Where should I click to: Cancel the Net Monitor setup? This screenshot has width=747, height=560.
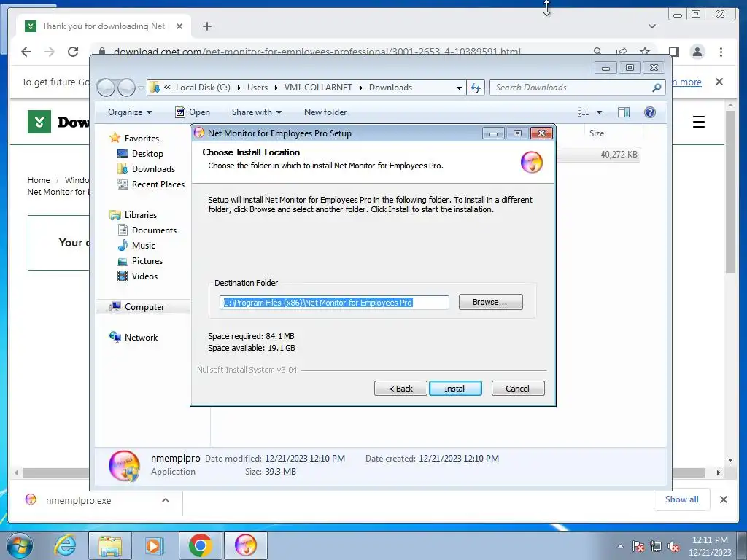pyautogui.click(x=517, y=389)
